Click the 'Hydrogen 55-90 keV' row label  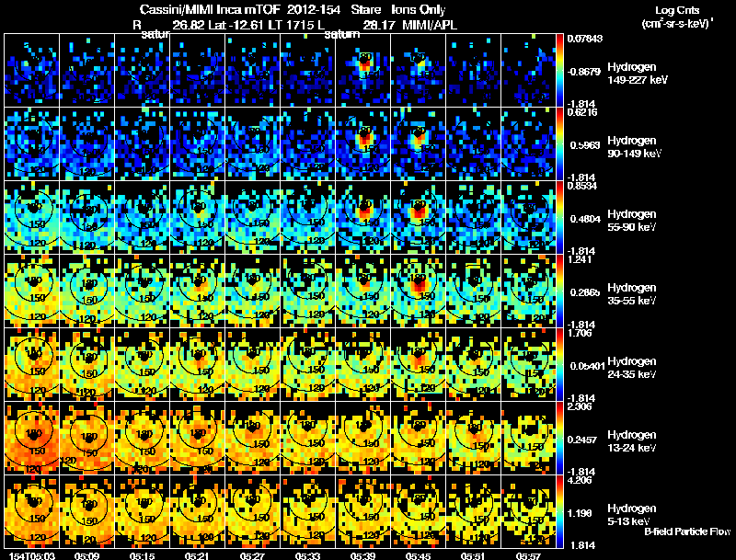[632, 221]
